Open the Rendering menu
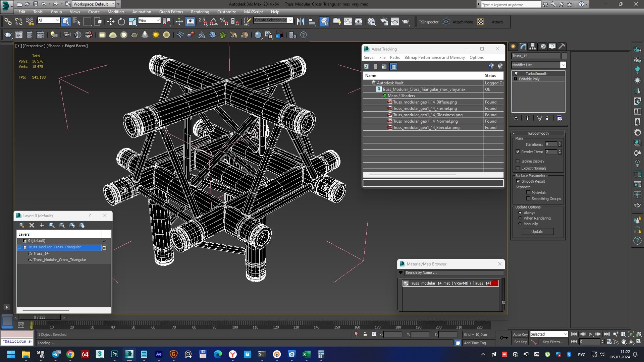The width and height of the screenshot is (644, 362). 200,12
